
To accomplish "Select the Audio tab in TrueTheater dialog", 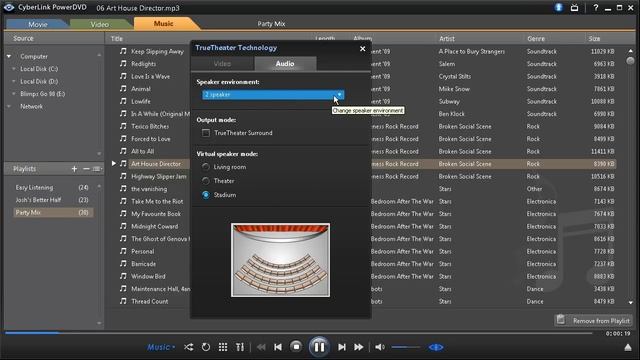I will [285, 64].
